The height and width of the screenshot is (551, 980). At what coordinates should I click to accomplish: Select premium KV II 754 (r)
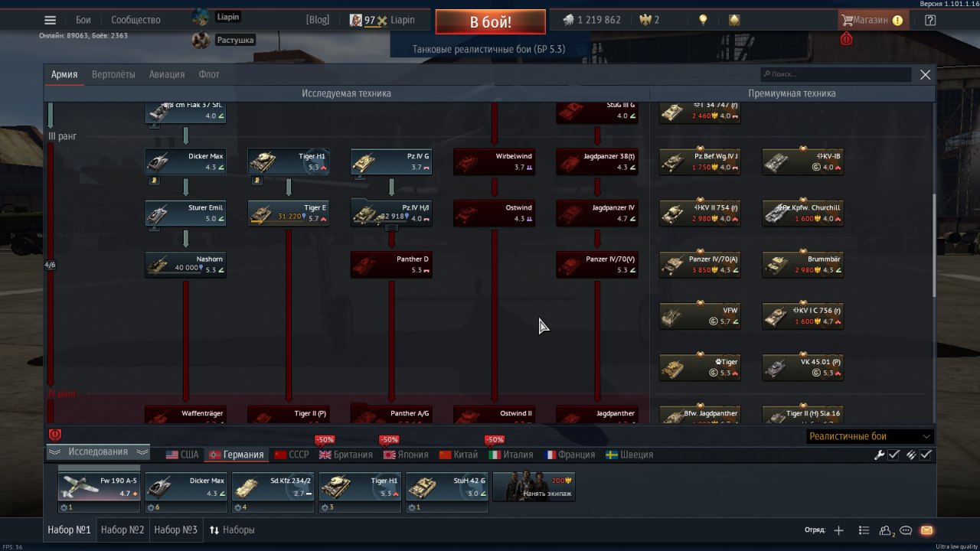[x=700, y=213]
